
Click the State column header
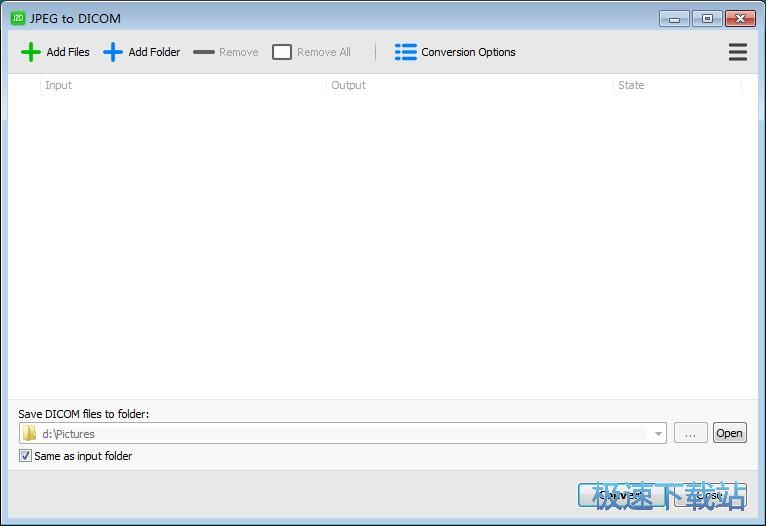[x=678, y=85]
